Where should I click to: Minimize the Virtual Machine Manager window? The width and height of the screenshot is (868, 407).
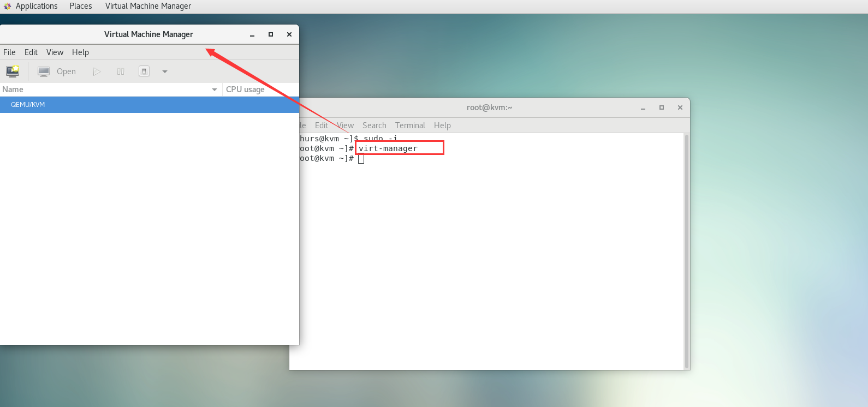coord(252,34)
